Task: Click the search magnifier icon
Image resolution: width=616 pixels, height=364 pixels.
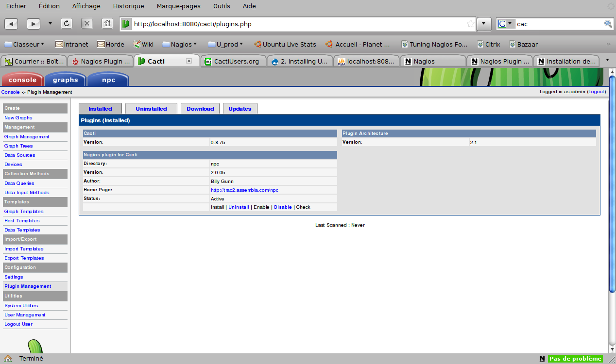Action: point(608,24)
